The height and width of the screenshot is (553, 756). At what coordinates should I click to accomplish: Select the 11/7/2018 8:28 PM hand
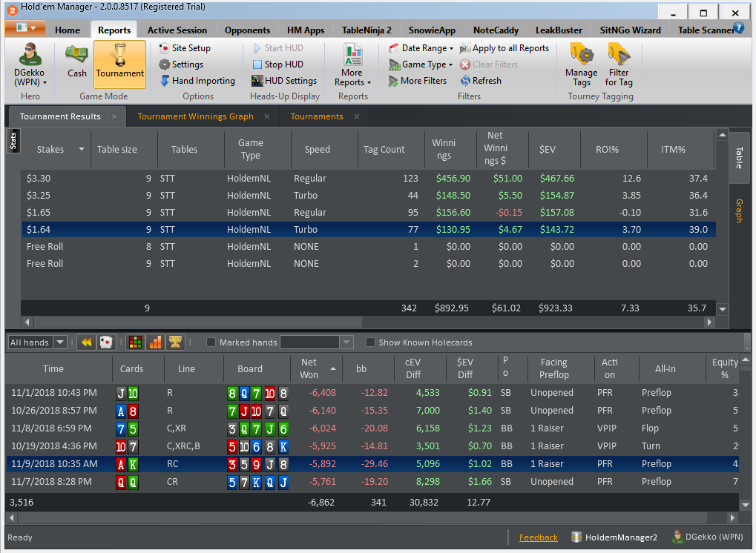[x=372, y=482]
